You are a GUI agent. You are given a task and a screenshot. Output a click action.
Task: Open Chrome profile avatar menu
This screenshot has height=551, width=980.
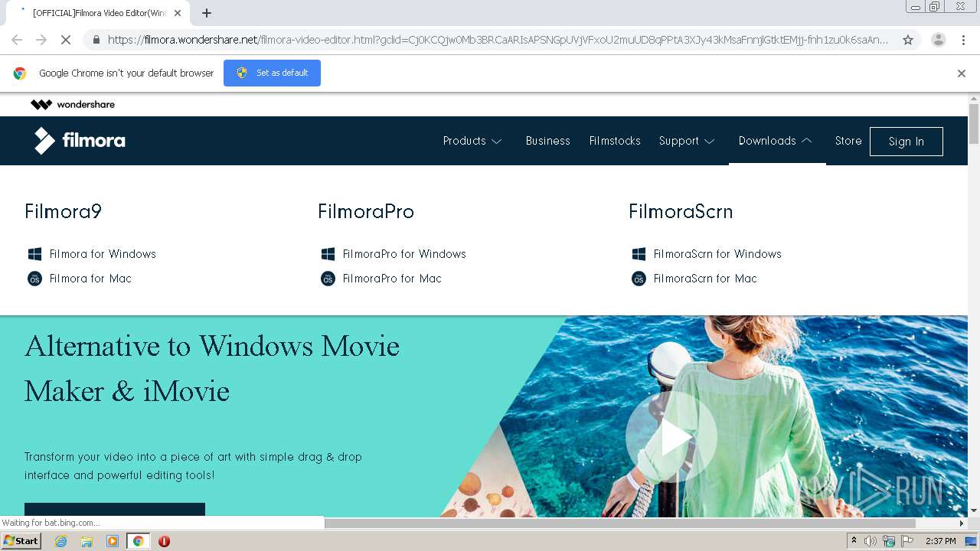(939, 40)
